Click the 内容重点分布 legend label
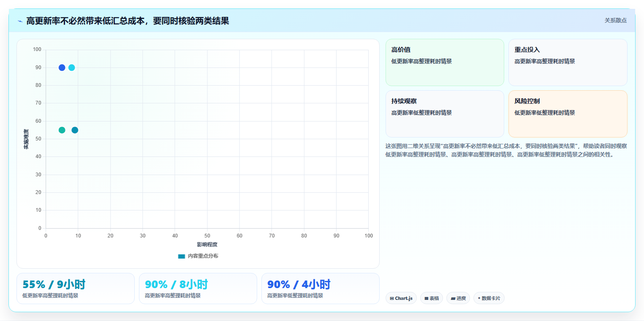This screenshot has height=321, width=644. [203, 256]
